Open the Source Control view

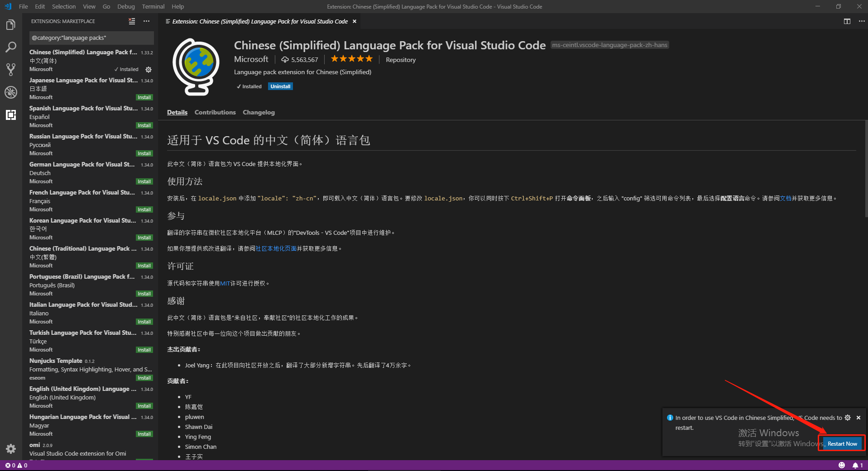(11, 70)
